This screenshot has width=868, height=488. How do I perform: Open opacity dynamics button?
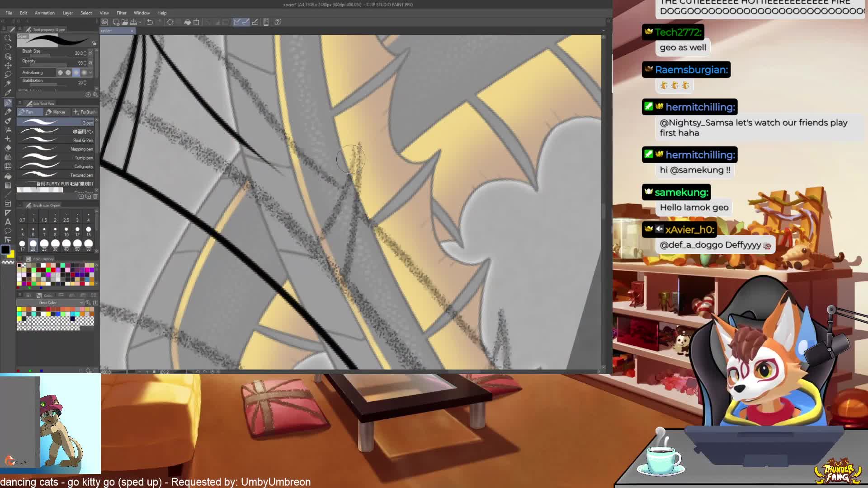click(x=90, y=63)
